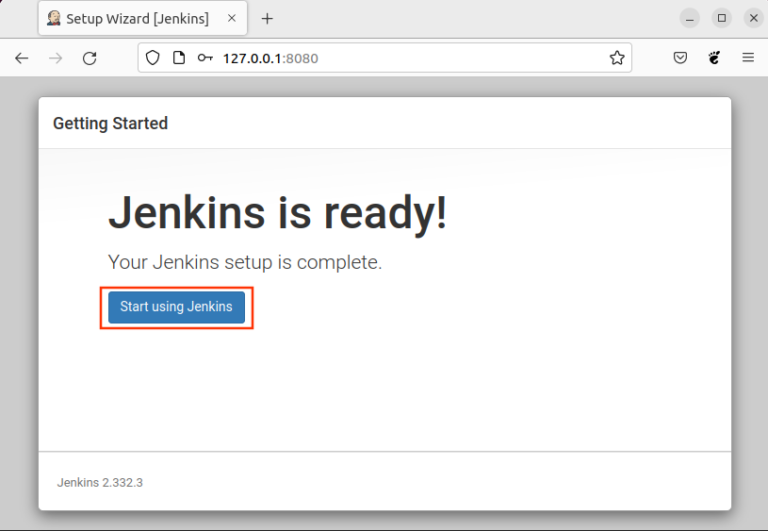
Task: Bookmark this page with the star icon
Action: 617,58
